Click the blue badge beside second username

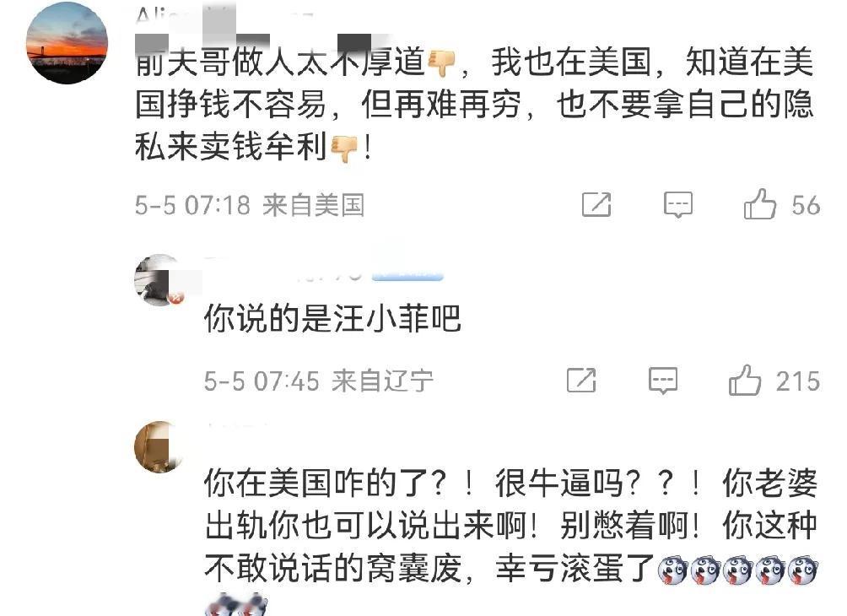pos(407,276)
